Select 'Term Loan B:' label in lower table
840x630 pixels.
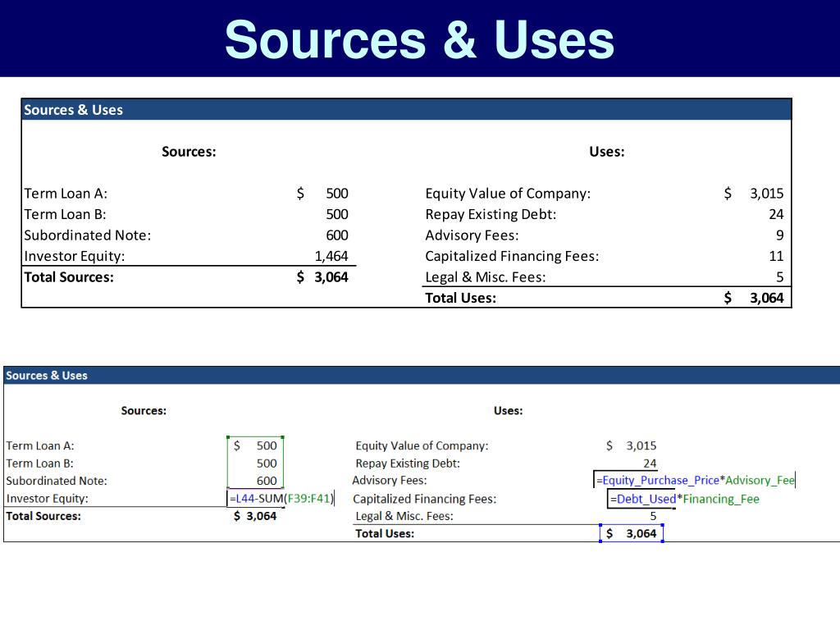click(x=39, y=463)
